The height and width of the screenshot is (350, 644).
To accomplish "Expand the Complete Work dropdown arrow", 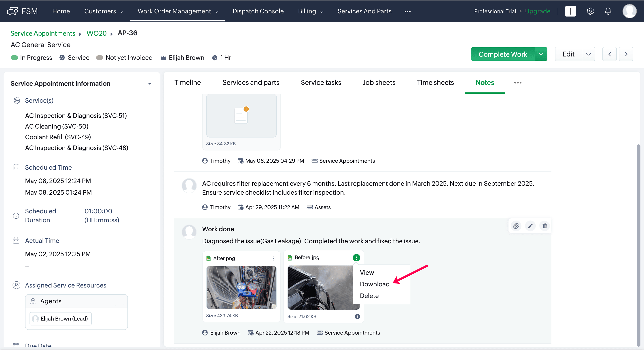I will coord(541,54).
